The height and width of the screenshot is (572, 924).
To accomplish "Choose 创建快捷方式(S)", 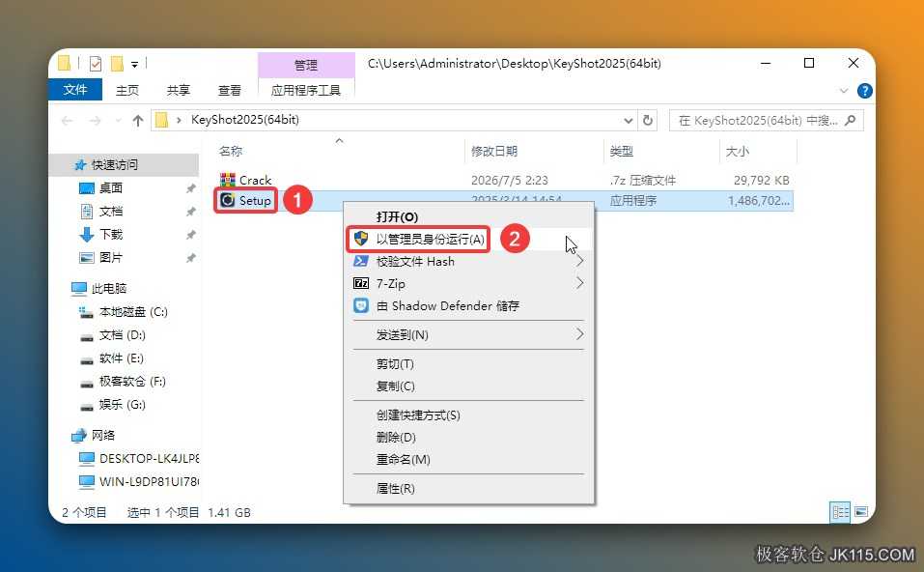I will [x=469, y=415].
